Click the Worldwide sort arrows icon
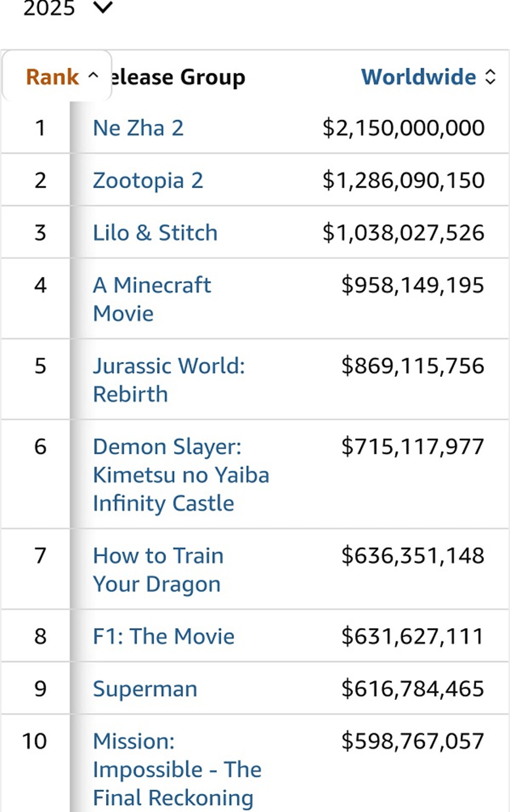The image size is (510, 812). 491,77
